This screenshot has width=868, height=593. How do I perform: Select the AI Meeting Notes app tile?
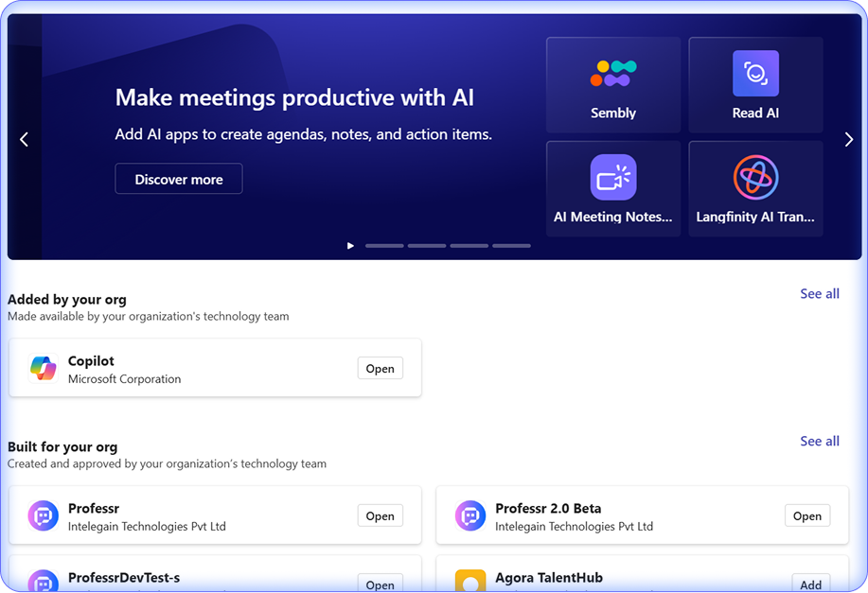[613, 188]
